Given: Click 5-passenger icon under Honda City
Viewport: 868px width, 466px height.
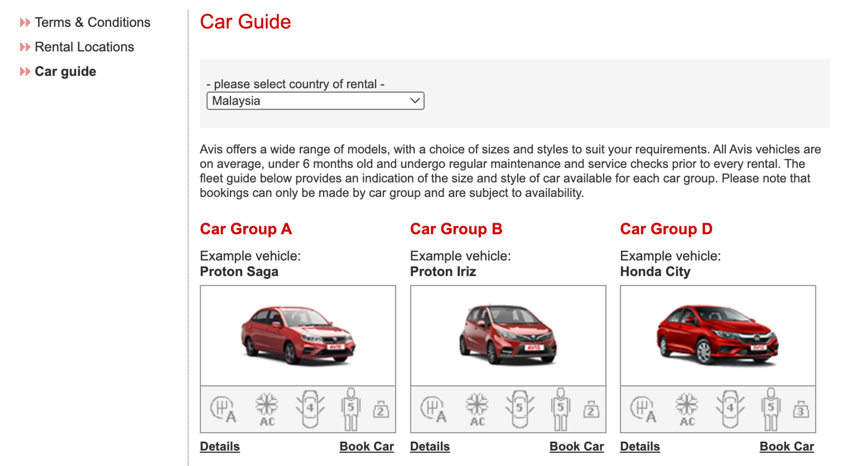Looking at the screenshot, I should coord(771,409).
